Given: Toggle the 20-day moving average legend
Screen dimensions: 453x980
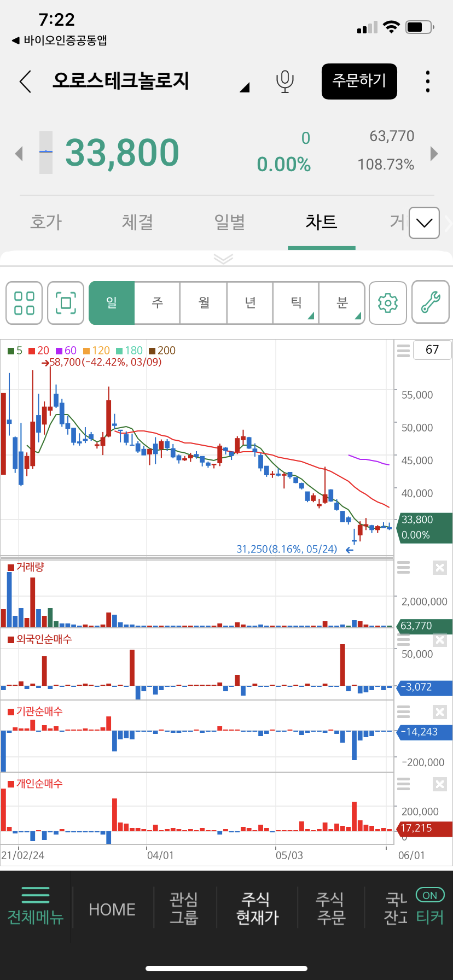Looking at the screenshot, I should pos(39,351).
